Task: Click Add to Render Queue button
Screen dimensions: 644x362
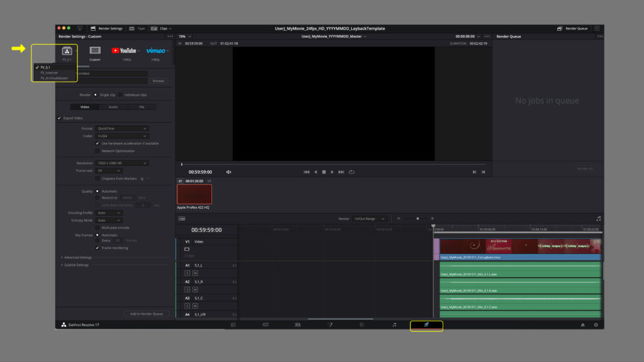Action: (x=147, y=314)
